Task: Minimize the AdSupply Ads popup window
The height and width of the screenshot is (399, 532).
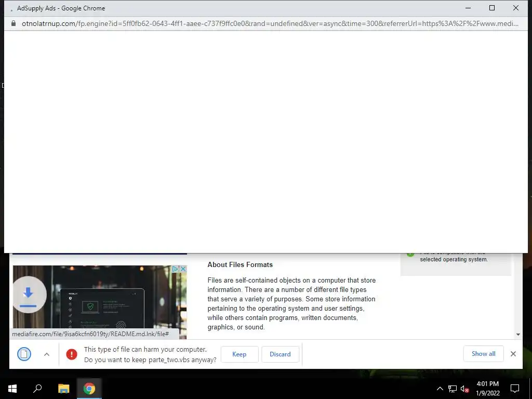Action: 468,8
